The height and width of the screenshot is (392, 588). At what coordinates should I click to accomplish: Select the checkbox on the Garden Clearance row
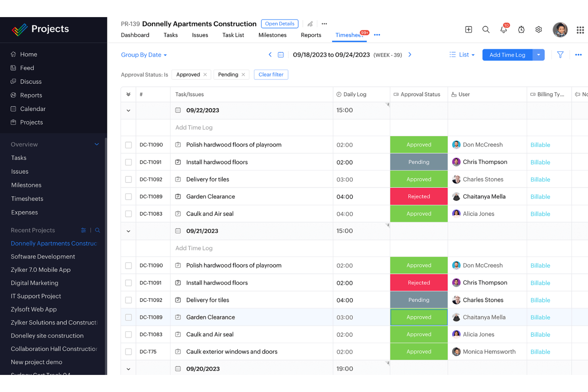click(128, 196)
